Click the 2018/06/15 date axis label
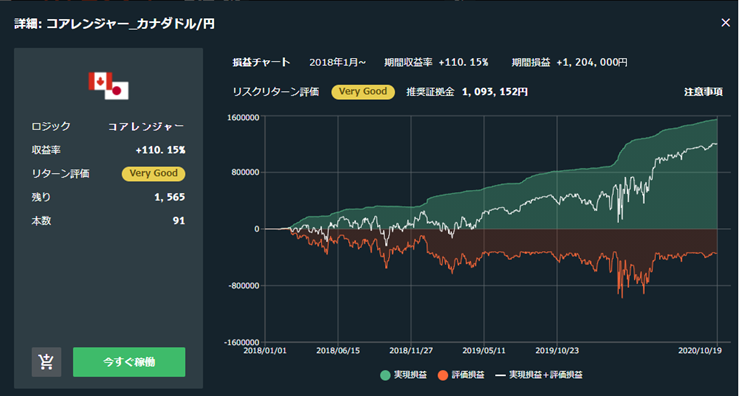 click(x=337, y=351)
